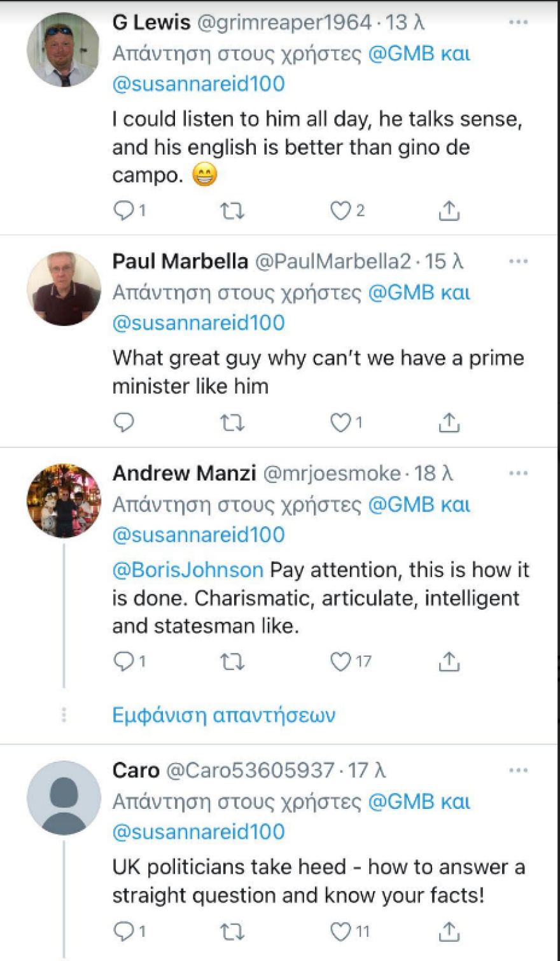Like Paul Marbella's tweet
This screenshot has width=560, height=961.
(340, 423)
